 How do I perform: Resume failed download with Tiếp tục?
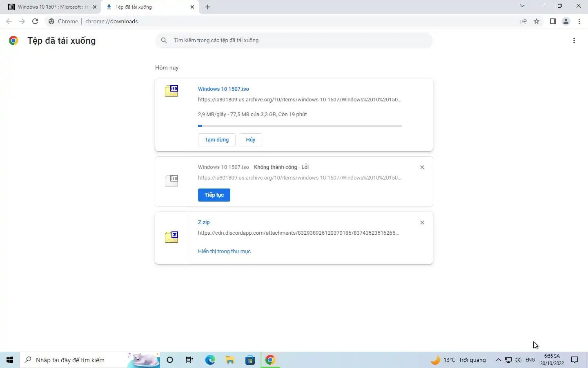tap(214, 195)
